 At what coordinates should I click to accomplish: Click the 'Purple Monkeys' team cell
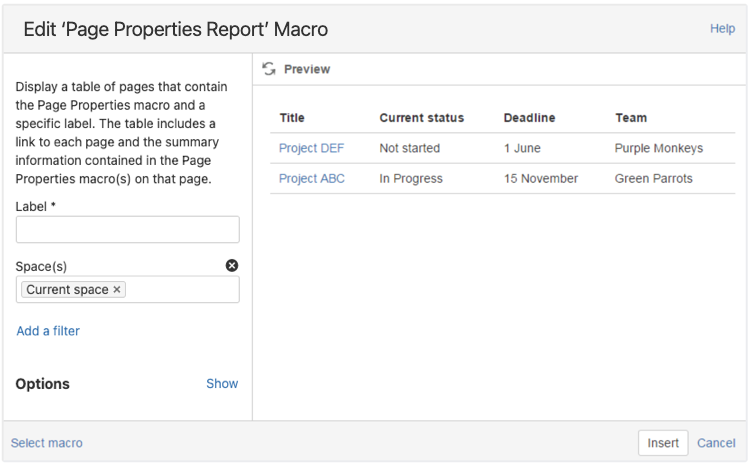tap(658, 148)
